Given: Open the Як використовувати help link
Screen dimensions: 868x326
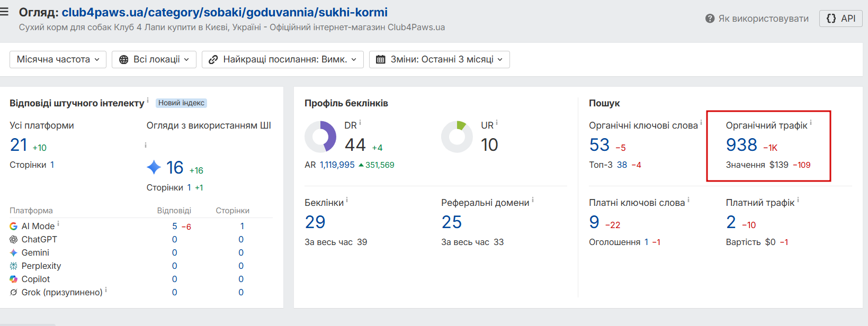Looking at the screenshot, I should point(757,19).
